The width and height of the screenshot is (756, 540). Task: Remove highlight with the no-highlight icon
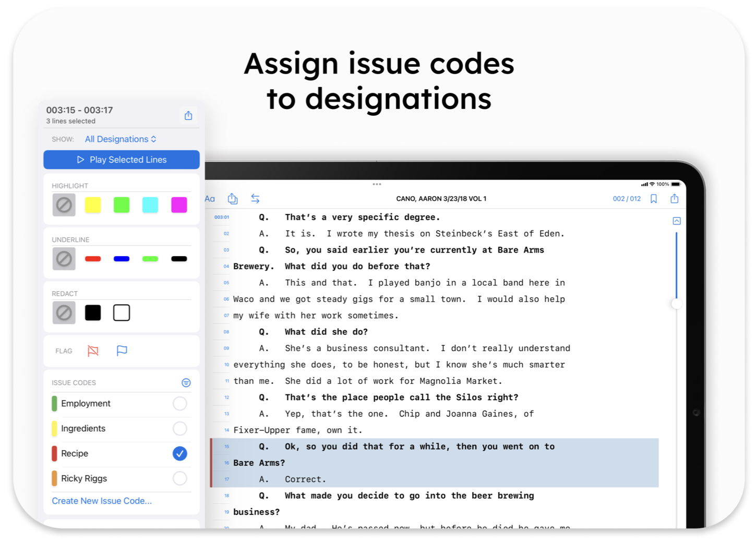pyautogui.click(x=64, y=205)
